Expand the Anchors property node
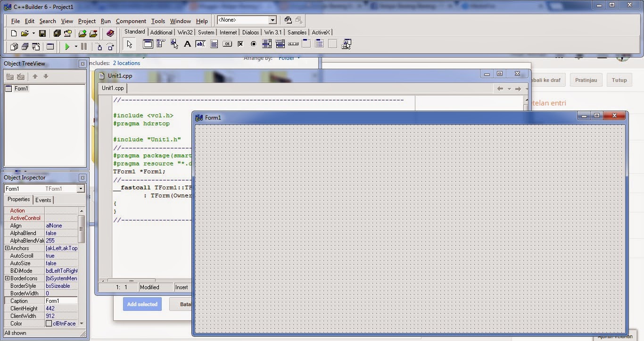Screen dimensions: 644x341 [7, 248]
